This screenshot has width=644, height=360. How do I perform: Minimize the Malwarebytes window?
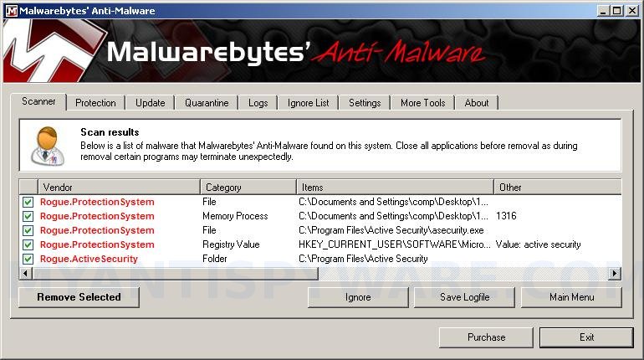[x=602, y=11]
